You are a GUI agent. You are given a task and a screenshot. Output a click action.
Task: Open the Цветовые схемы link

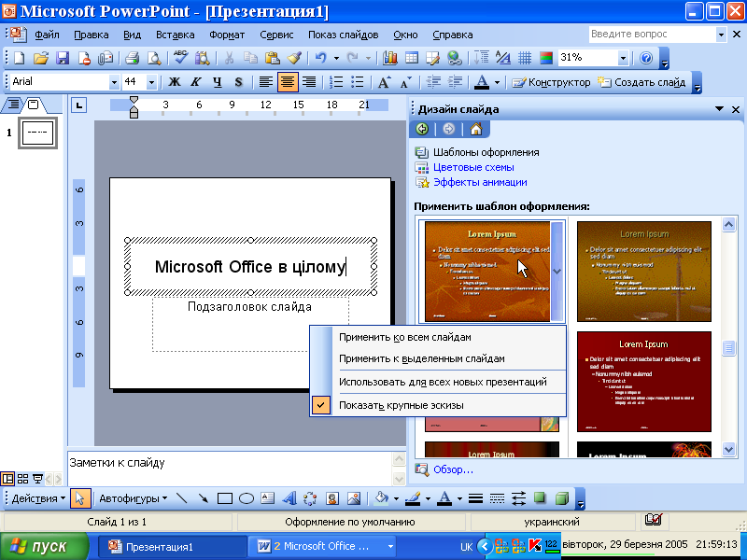(473, 168)
